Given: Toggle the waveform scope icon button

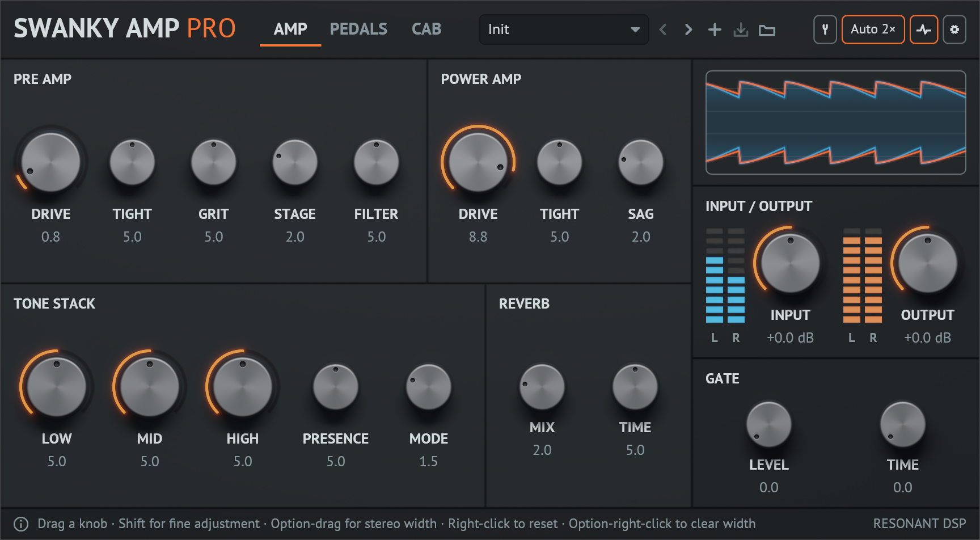Looking at the screenshot, I should click(924, 29).
